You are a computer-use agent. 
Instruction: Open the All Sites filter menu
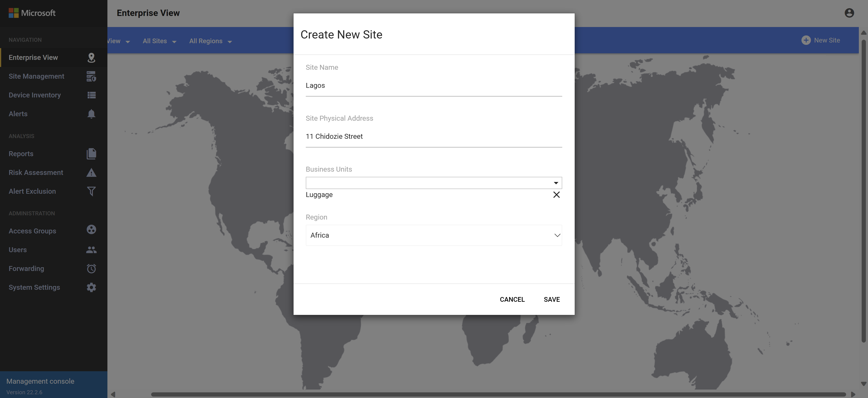coord(159,41)
